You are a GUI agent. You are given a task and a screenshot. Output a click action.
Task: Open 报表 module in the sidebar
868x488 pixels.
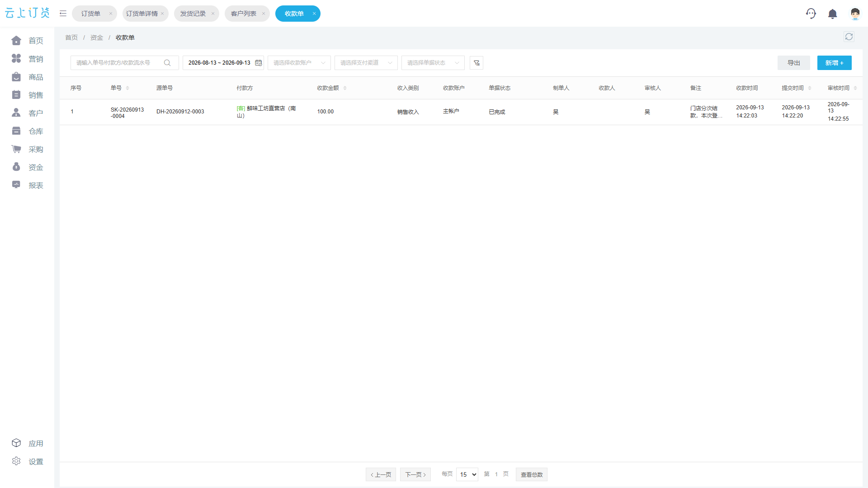coord(28,185)
